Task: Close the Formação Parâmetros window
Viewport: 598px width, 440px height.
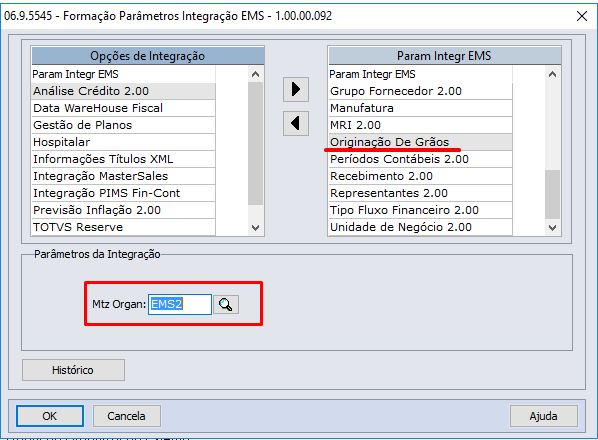Action: pyautogui.click(x=582, y=16)
